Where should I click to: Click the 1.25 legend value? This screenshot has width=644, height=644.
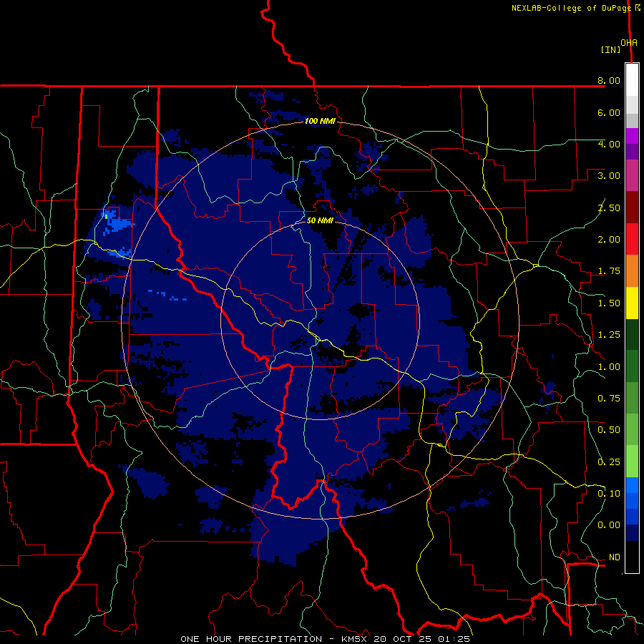click(609, 335)
